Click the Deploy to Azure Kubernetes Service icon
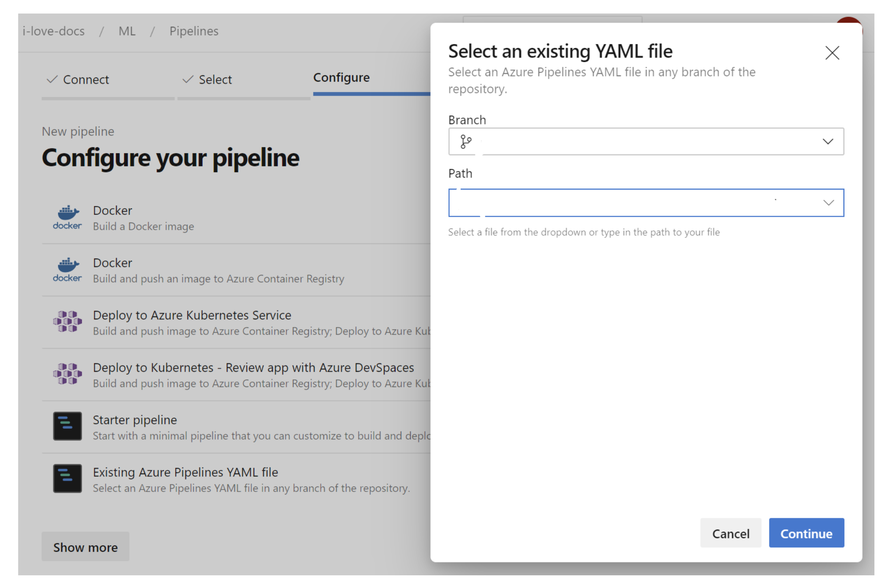This screenshot has height=588, width=896. [x=67, y=322]
